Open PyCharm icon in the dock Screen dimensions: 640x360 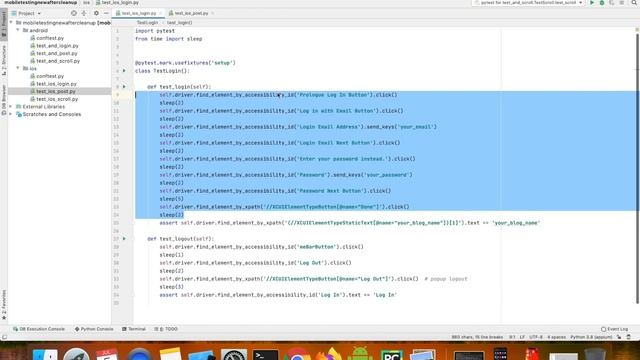391,354
